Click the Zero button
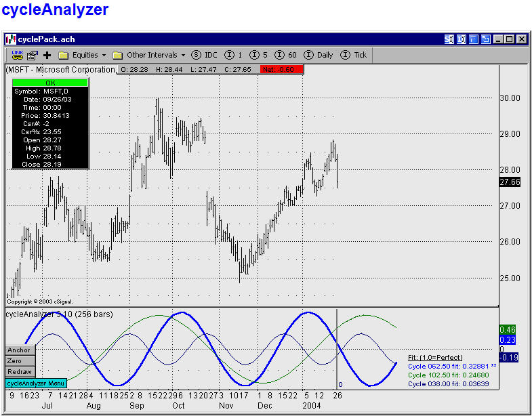This screenshot has width=532, height=416. point(20,361)
